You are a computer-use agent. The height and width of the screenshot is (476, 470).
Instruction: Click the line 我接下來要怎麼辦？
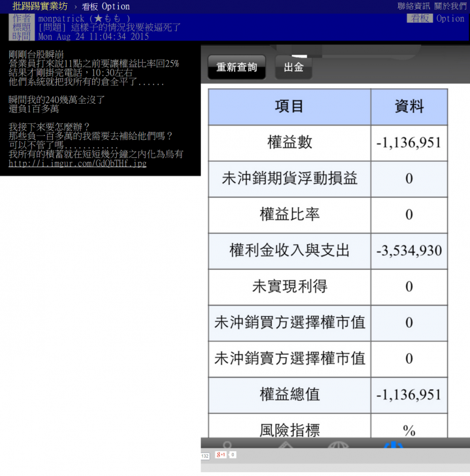click(49, 127)
